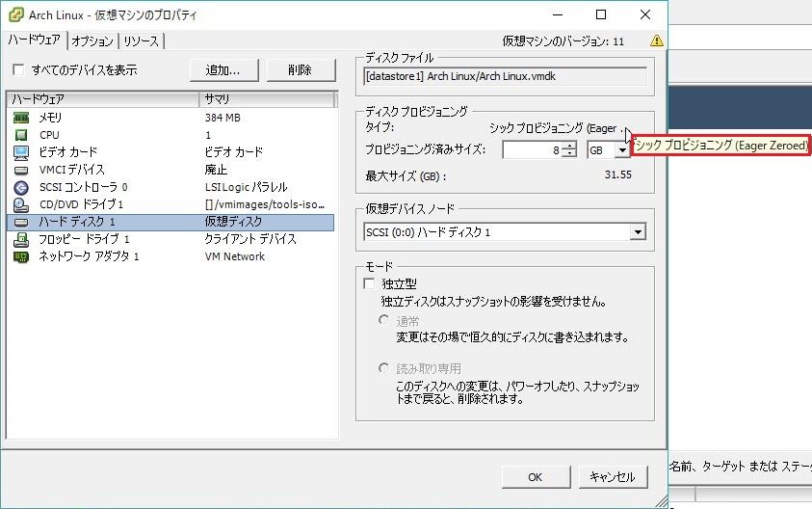Image resolution: width=812 pixels, height=509 pixels.
Task: Close the properties dialog window
Action: coord(644,14)
